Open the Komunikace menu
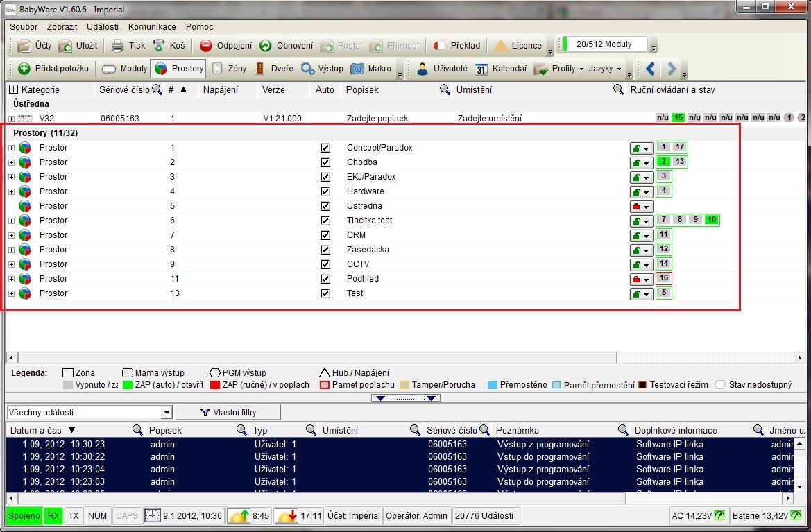Image resolution: width=811 pixels, height=532 pixels. tap(152, 27)
